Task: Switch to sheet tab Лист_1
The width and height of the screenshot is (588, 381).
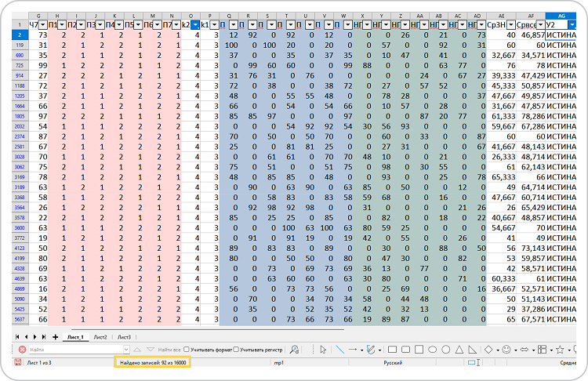Action: point(75,337)
